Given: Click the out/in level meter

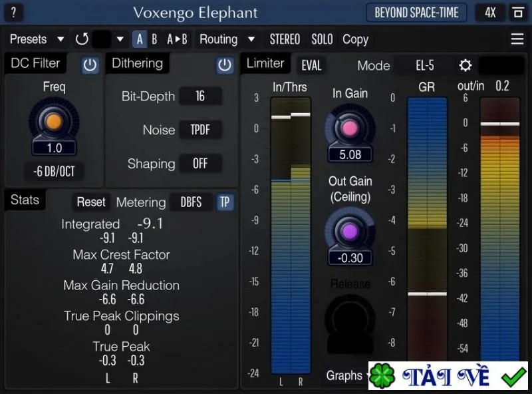Looking at the screenshot, I should point(500,229).
